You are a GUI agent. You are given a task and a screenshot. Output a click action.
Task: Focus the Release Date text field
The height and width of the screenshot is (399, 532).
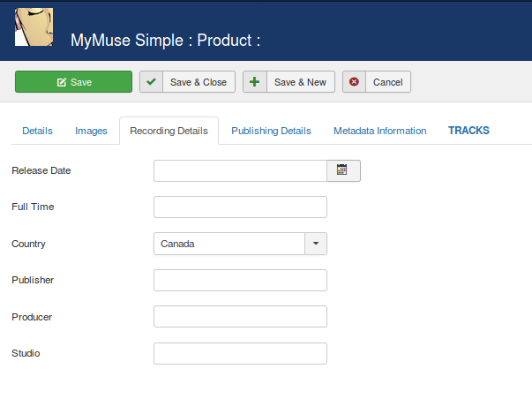point(240,170)
